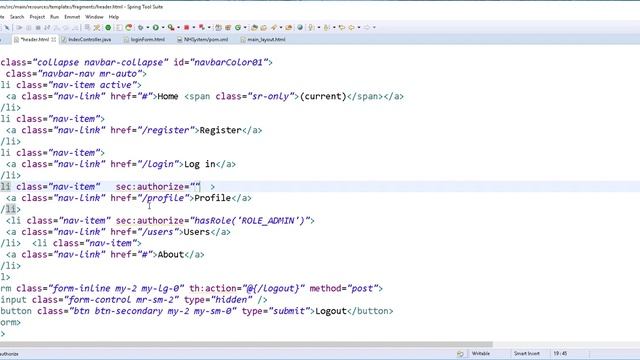Viewport: 640px width, 360px height.
Task: Click the status bar icon beside Writable
Action: pos(460,353)
